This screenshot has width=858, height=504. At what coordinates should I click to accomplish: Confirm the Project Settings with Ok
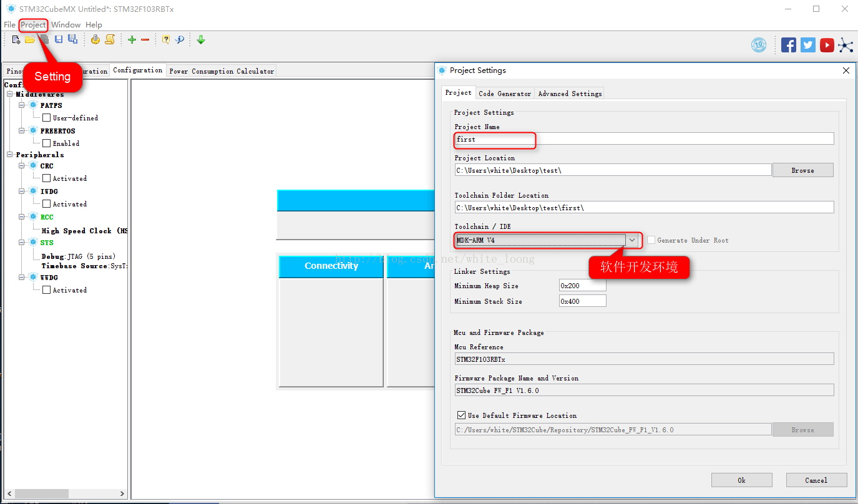click(741, 480)
